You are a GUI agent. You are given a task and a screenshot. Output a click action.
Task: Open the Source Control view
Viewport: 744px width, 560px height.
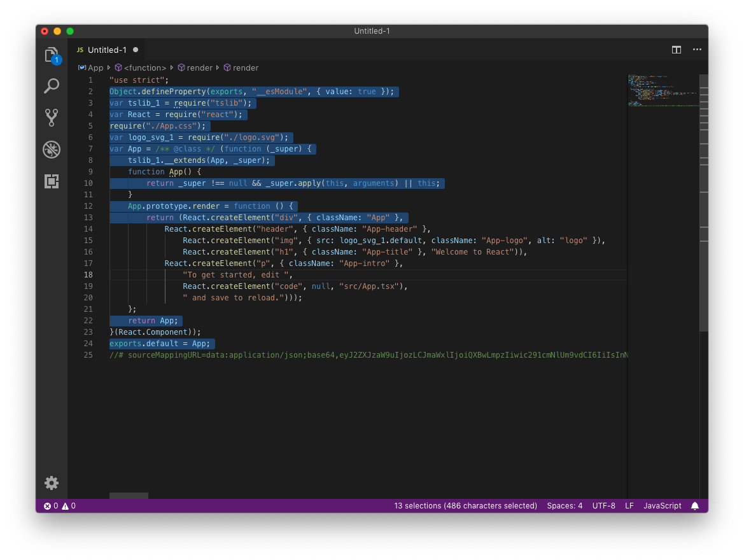click(52, 118)
